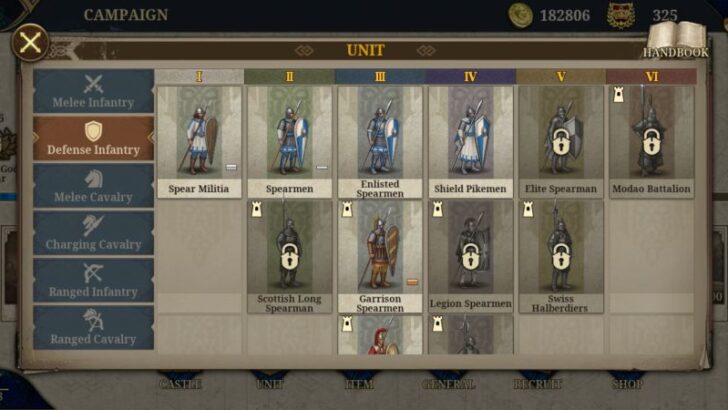Select the Melee Cavalry horse tab

coord(93,186)
